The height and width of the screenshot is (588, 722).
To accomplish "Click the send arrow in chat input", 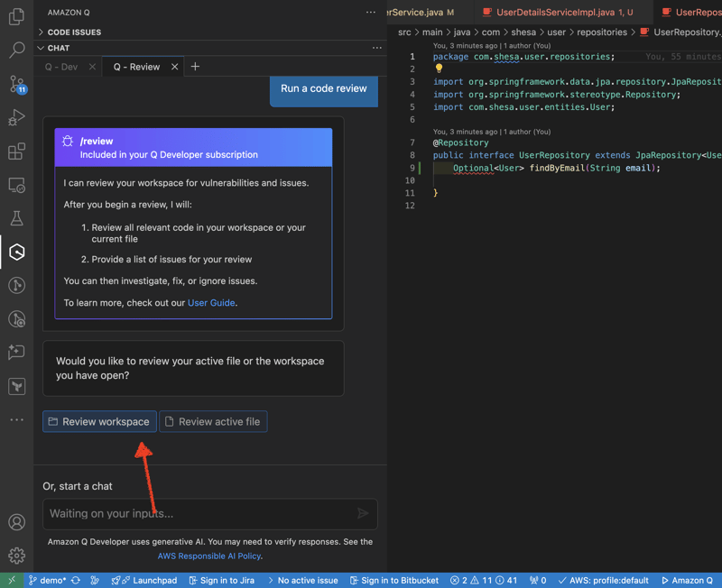I will click(363, 513).
